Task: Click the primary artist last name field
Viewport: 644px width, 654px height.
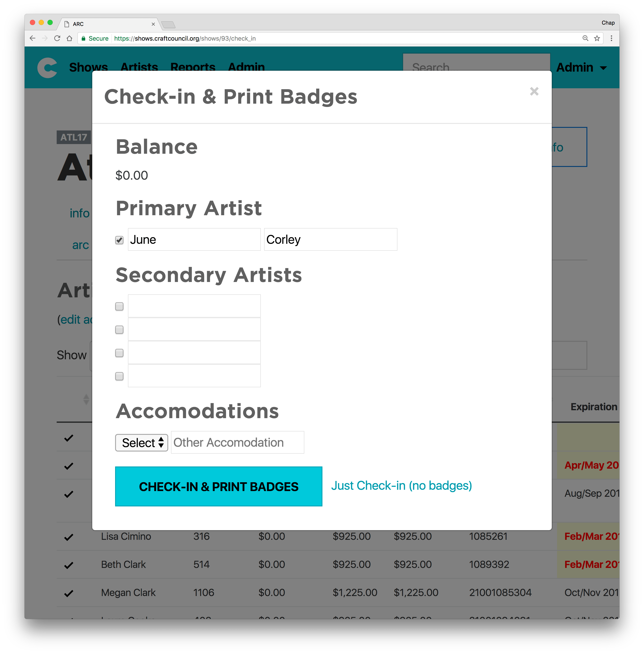Action: point(330,239)
